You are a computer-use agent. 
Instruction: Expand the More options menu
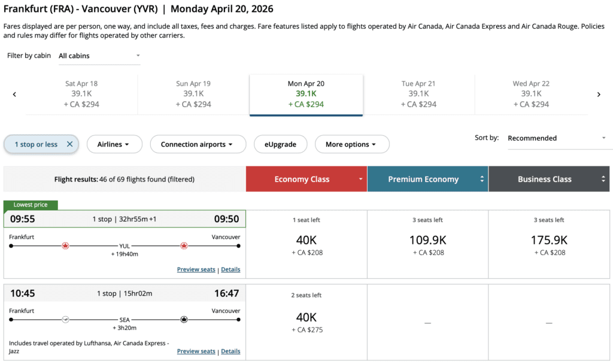point(351,144)
